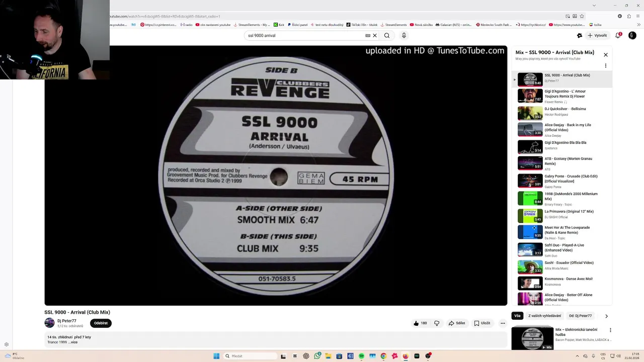Screen dimensions: 644x362
Task: Play Gigi D'Agostino Bla Bla Bla
Action: [x=562, y=147]
